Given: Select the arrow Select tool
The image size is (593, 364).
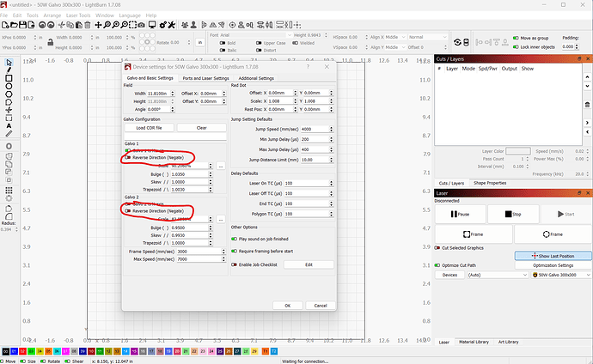Looking at the screenshot, I should coord(9,63).
